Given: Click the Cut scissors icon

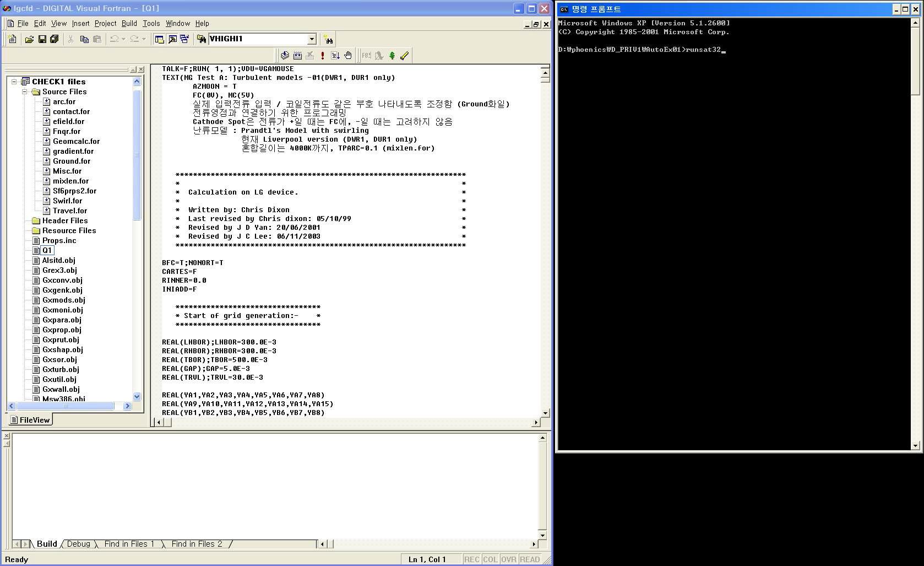Looking at the screenshot, I should coord(70,39).
